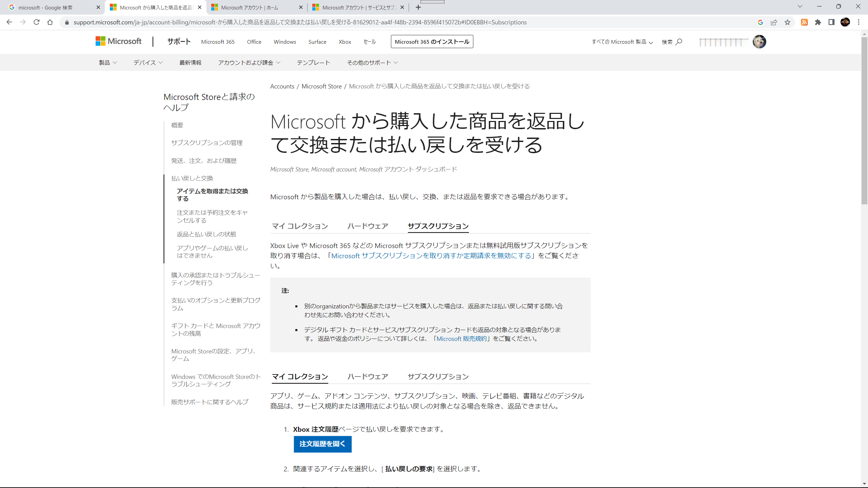Switch to Microsoft アカウント | ホーム tab
Image resolution: width=868 pixels, height=488 pixels.
click(257, 7)
